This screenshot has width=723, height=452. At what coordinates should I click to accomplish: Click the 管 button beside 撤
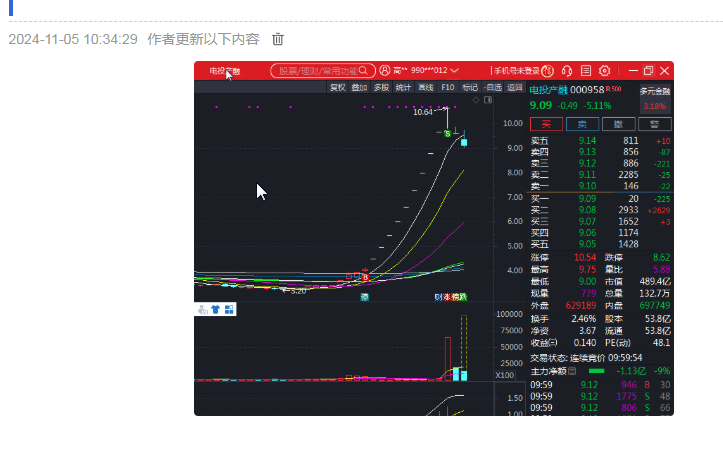coord(654,124)
